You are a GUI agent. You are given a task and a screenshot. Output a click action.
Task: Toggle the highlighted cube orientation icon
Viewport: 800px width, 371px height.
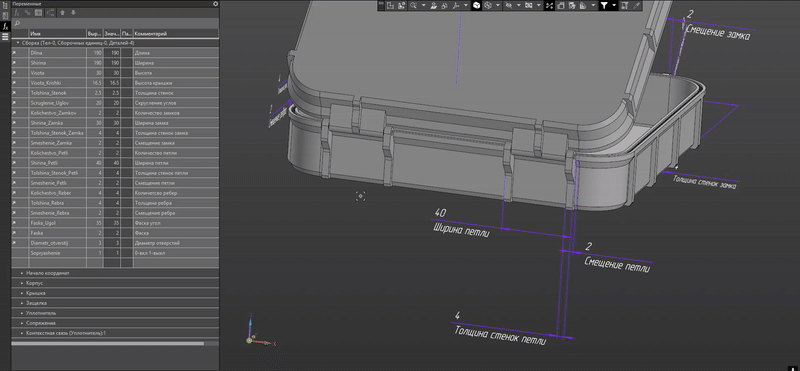(477, 6)
